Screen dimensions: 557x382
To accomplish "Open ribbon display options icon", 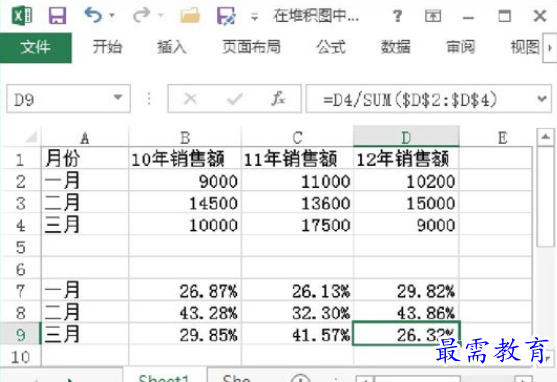I will (x=433, y=16).
